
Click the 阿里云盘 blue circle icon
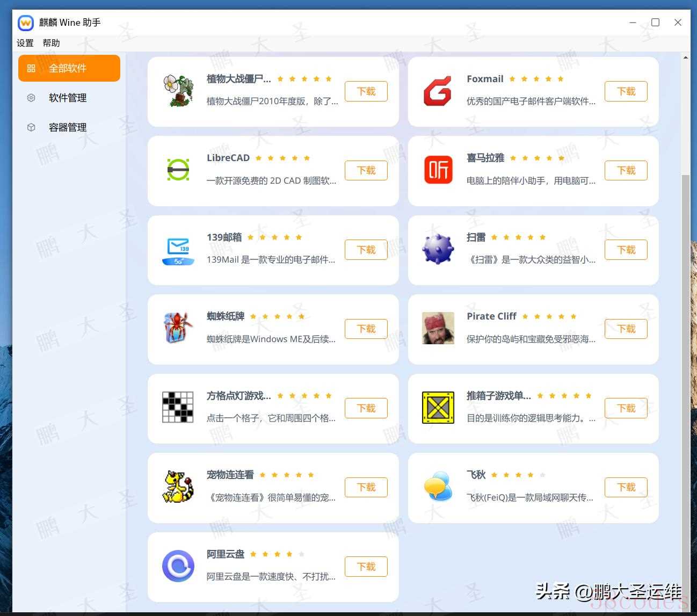tap(178, 566)
